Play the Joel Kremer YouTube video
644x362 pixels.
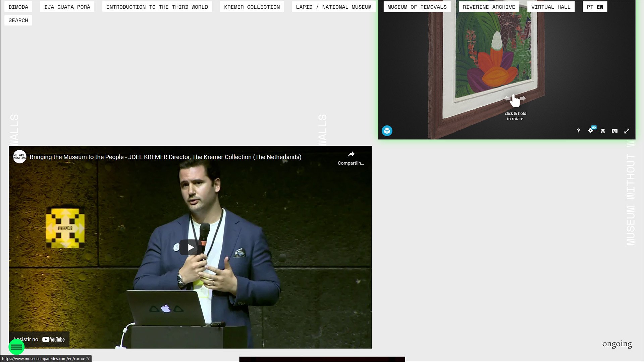coord(191,247)
